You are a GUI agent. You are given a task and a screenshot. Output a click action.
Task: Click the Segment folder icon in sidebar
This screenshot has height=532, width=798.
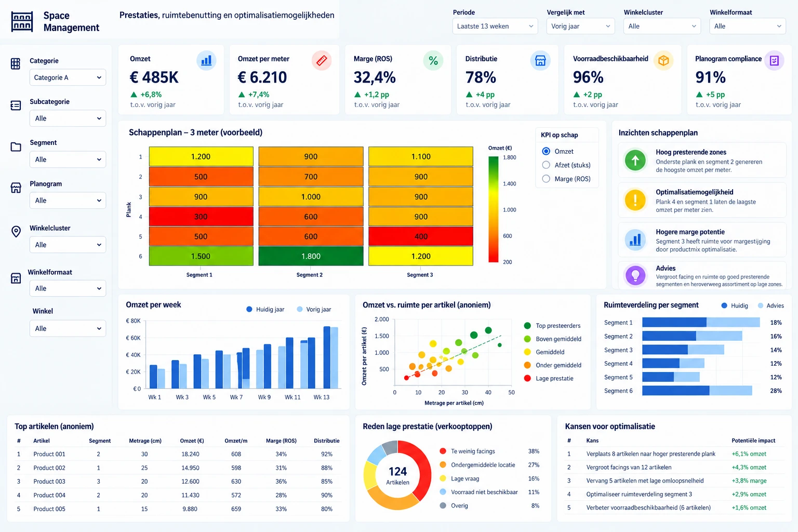(x=16, y=147)
